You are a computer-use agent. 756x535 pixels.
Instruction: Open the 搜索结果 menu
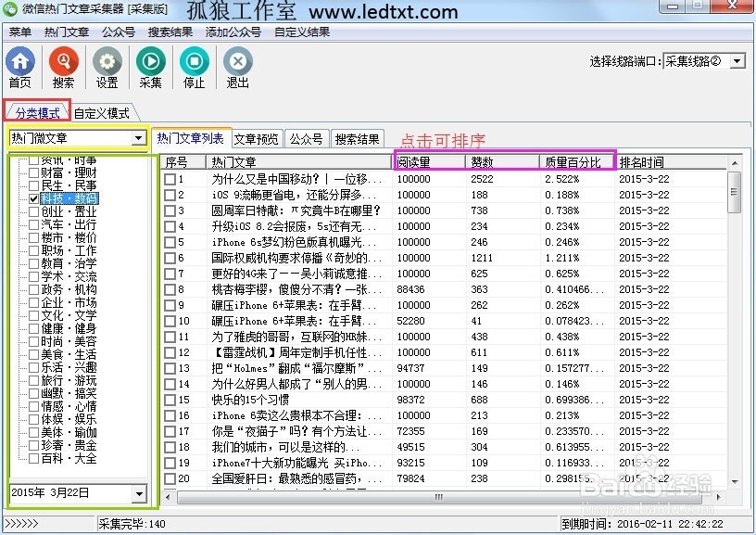click(x=170, y=32)
